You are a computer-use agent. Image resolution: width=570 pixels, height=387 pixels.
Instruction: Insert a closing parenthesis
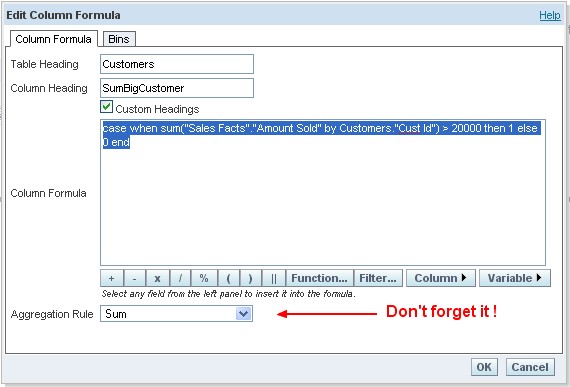click(250, 278)
